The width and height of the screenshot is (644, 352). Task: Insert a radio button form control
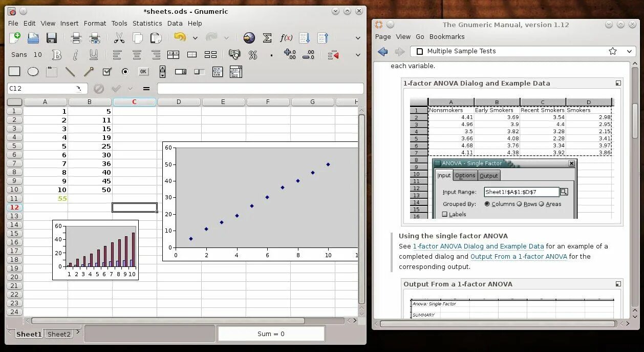(x=125, y=72)
